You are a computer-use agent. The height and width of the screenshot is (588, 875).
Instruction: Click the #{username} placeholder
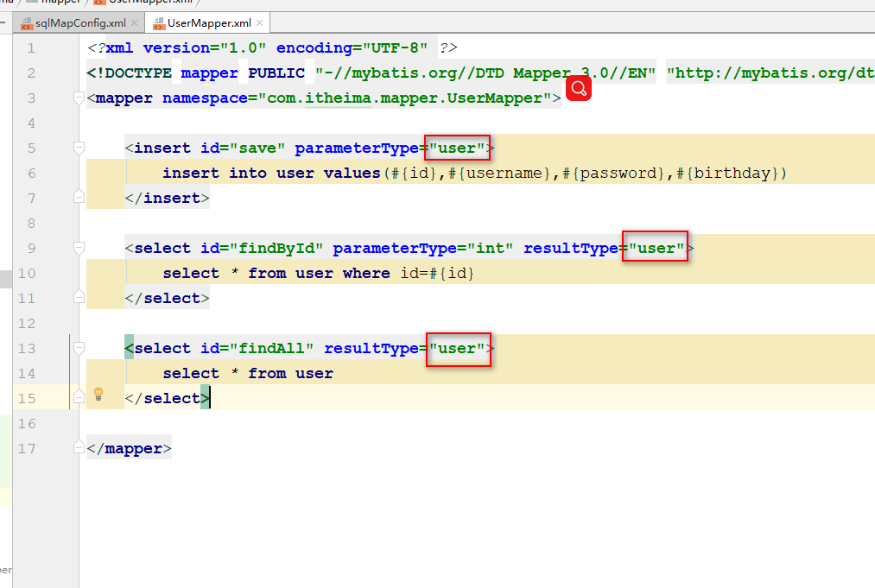(499, 174)
